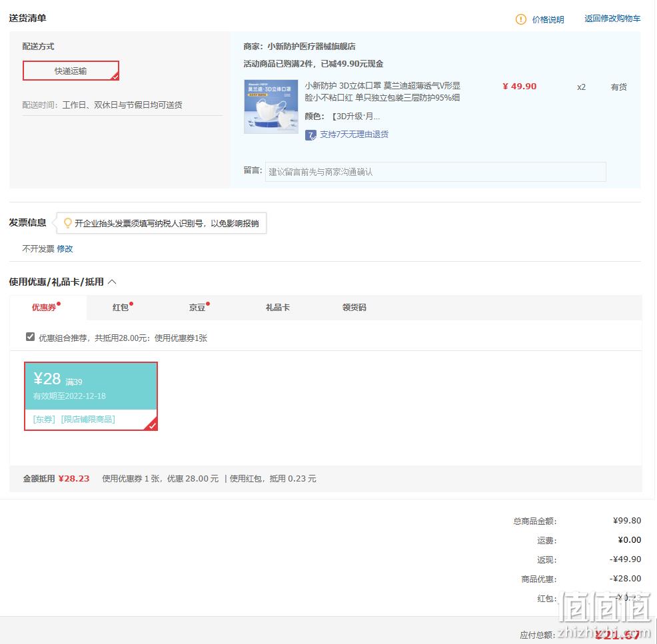The height and width of the screenshot is (644, 657).
Task: Click the 返现 -¥49.90 value
Action: point(625,559)
